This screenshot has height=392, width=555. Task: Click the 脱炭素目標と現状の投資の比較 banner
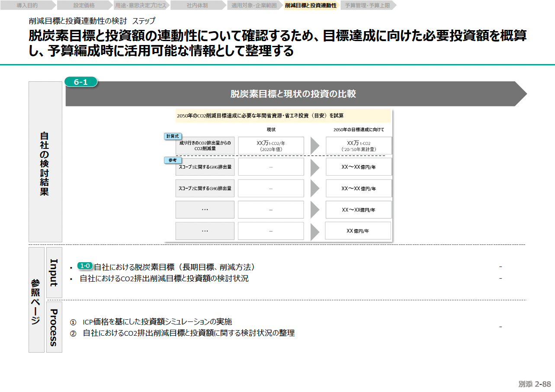pyautogui.click(x=293, y=94)
